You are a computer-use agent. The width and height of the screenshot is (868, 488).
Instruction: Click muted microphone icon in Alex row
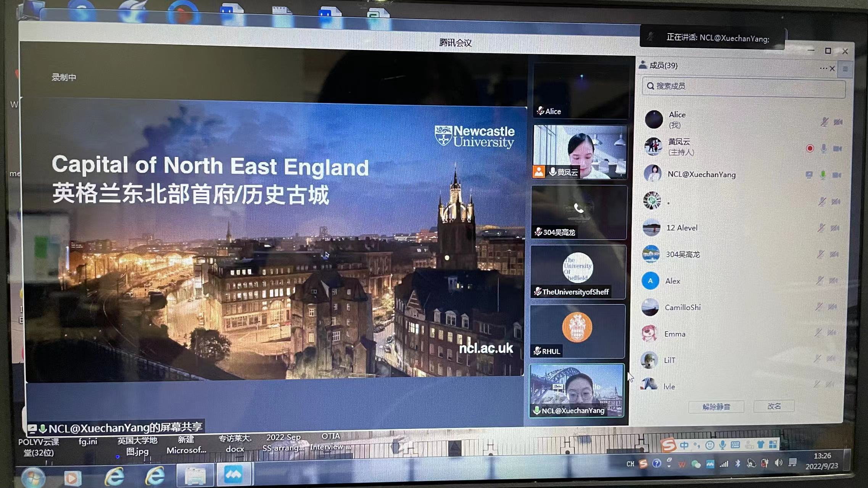[x=820, y=281]
